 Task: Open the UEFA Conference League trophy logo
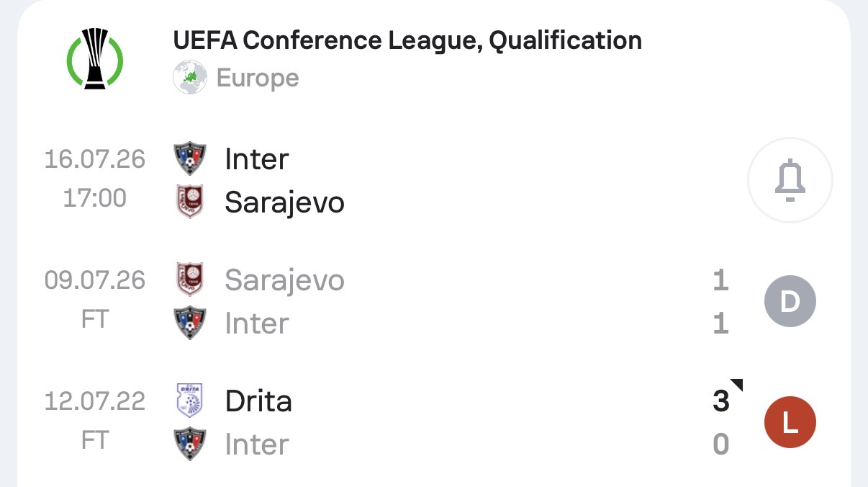pos(95,58)
